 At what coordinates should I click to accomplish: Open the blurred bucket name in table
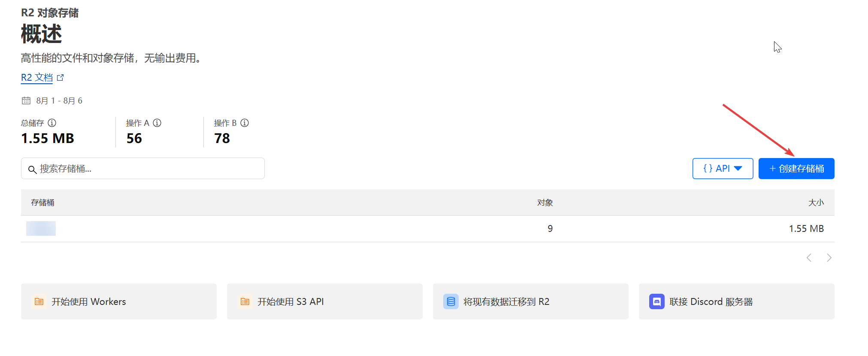(41, 228)
